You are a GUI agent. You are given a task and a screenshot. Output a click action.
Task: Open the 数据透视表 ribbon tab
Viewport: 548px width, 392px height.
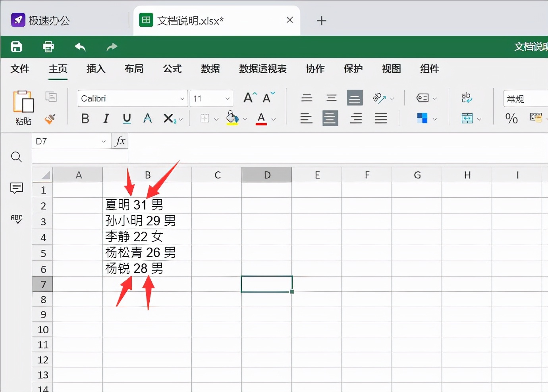(x=262, y=69)
